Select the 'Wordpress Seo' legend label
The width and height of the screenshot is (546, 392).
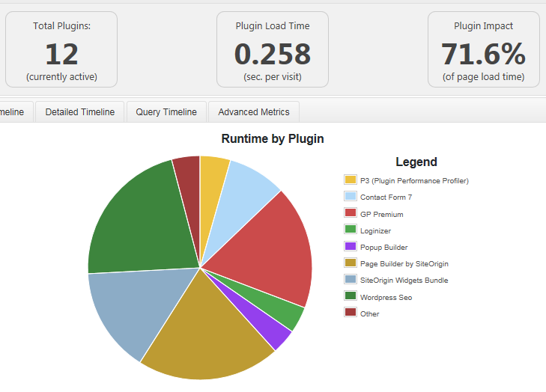pos(386,298)
